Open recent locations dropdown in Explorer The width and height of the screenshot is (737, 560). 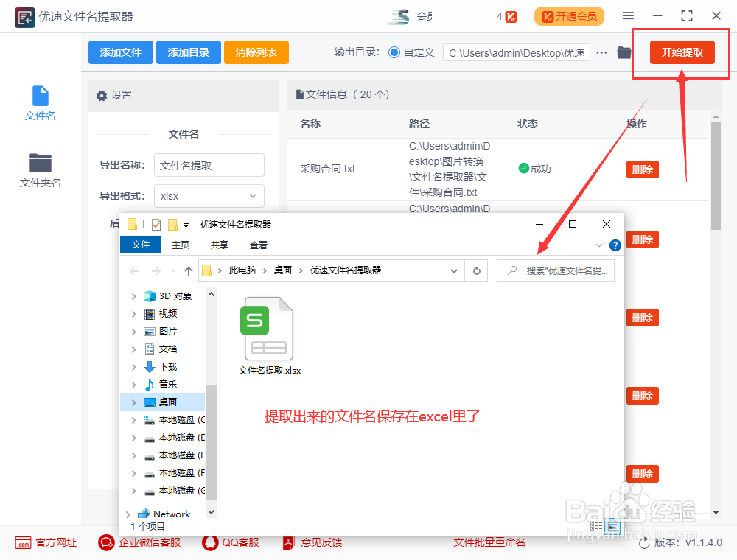tap(173, 271)
